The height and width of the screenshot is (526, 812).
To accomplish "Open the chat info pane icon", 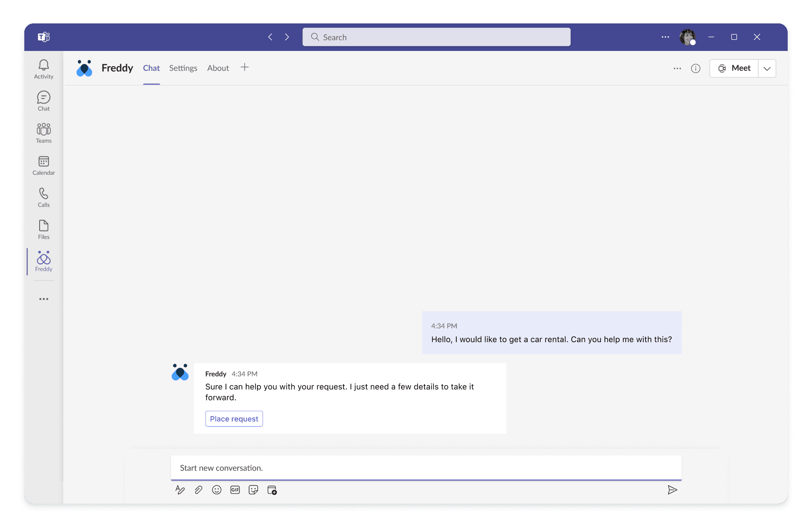I will (696, 68).
